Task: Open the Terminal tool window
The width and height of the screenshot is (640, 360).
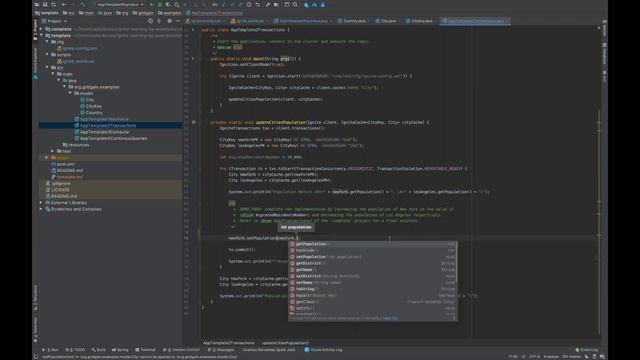Action: [145, 350]
